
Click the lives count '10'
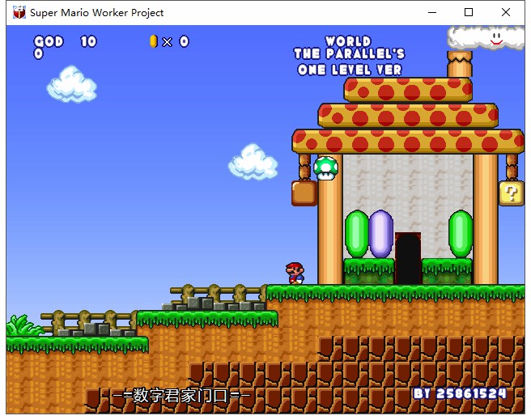[88, 41]
